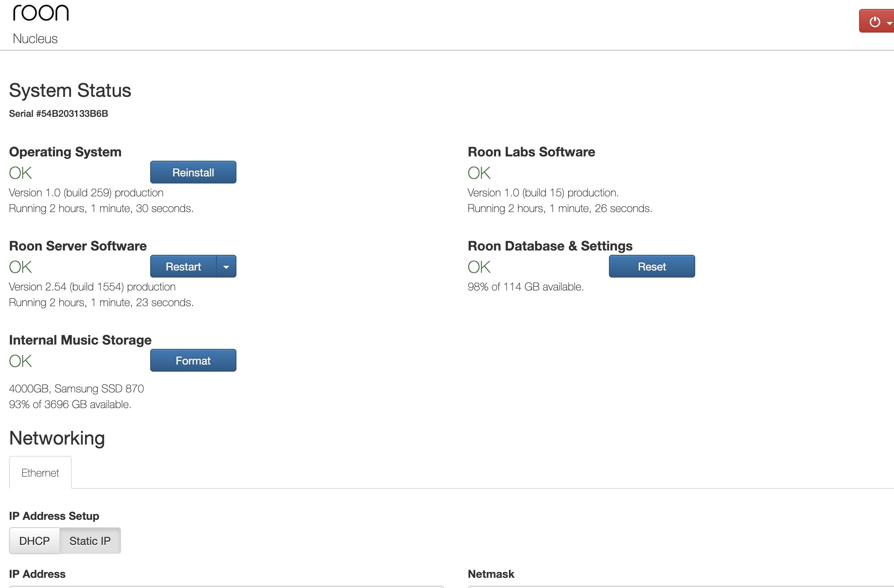
Task: Expand the arrow beside Restart
Action: [x=226, y=267]
